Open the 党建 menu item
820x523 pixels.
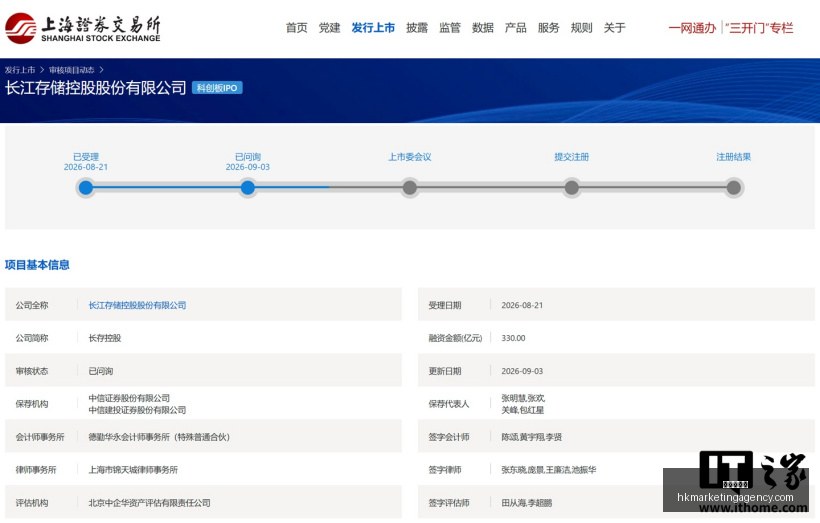click(329, 28)
